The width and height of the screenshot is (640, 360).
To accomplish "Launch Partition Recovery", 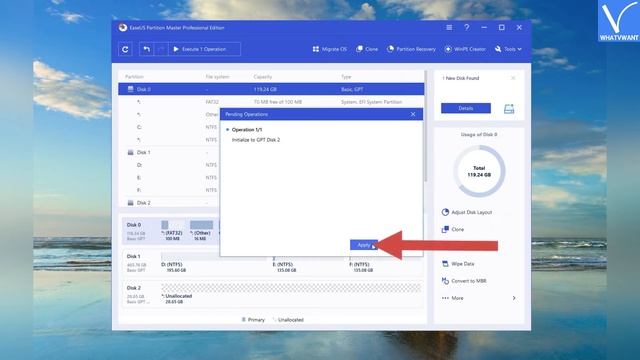I will click(x=411, y=49).
